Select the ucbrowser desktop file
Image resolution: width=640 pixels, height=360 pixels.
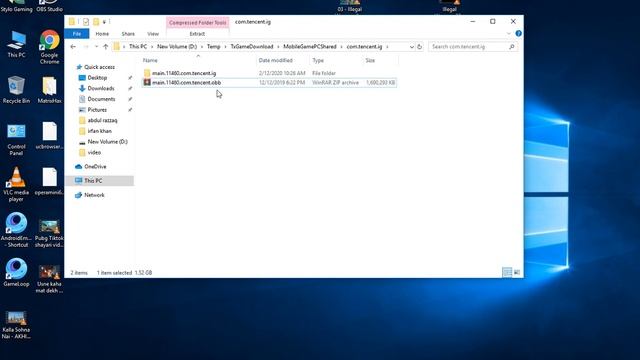[x=49, y=136]
